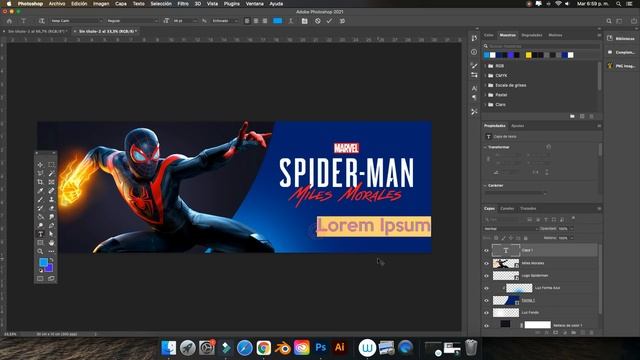
Task: Hide the Logo Spiderman layer
Action: pos(486,276)
